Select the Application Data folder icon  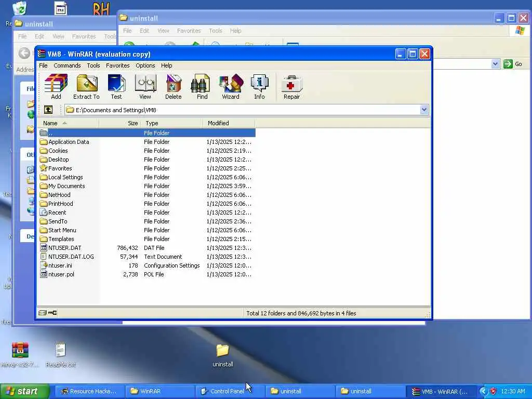point(44,142)
